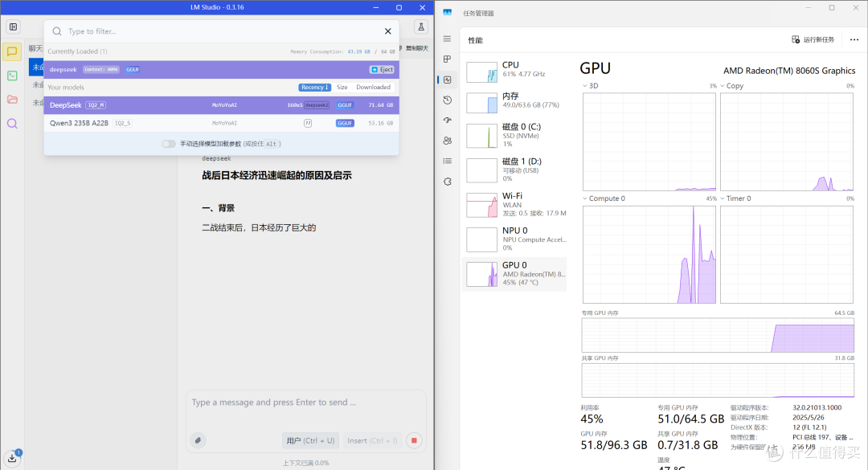Click the AMD Radeon(TM) 8060S Graphics title

[789, 71]
